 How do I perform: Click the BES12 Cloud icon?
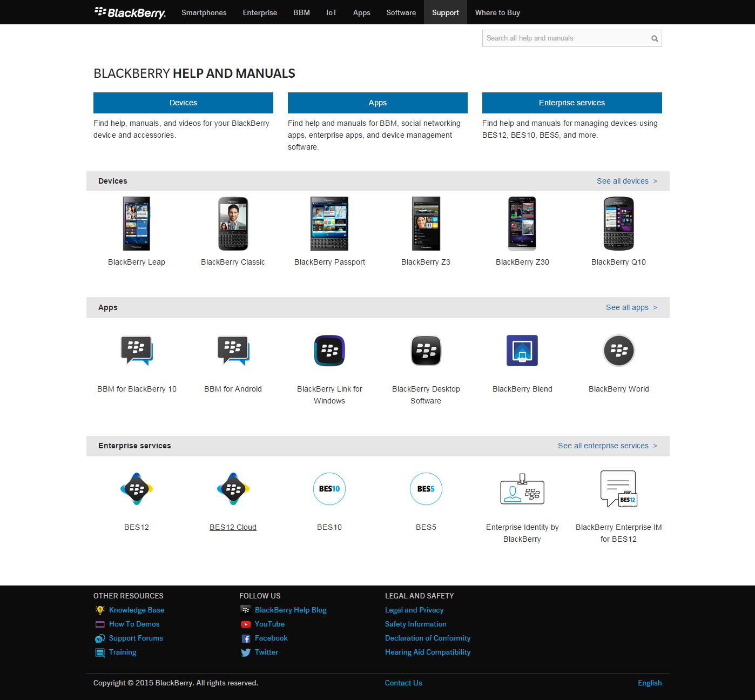233,489
